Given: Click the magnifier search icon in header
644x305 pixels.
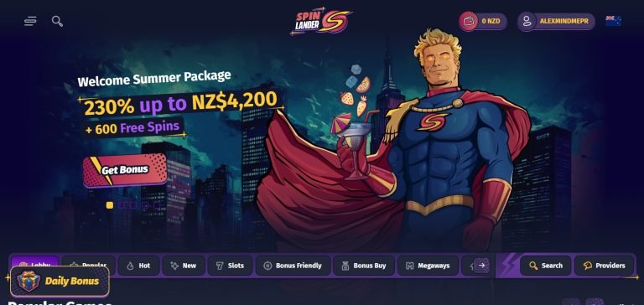Looking at the screenshot, I should tap(57, 21).
